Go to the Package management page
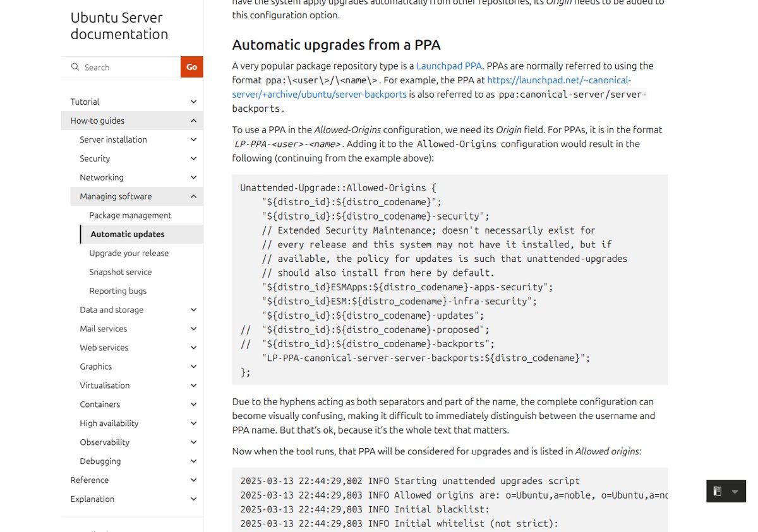Screen dimensions: 758x532 coord(130,215)
